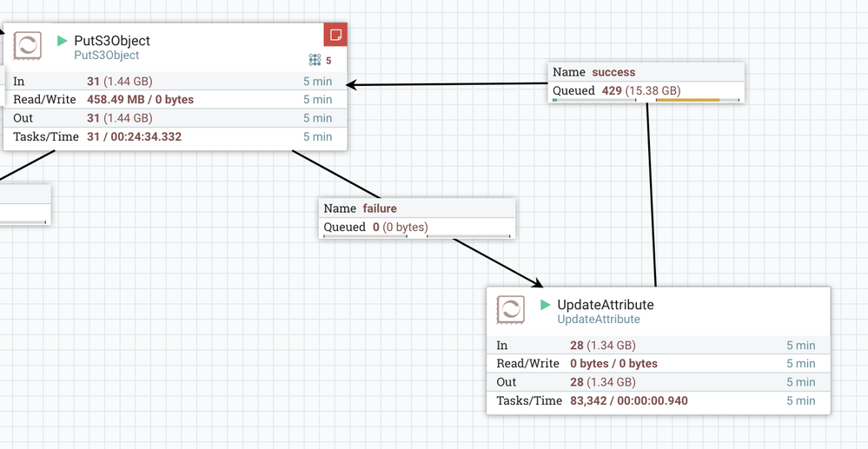Click PutS3Object Out value 31 (1.44 GB)
The height and width of the screenshot is (449, 868).
point(120,118)
